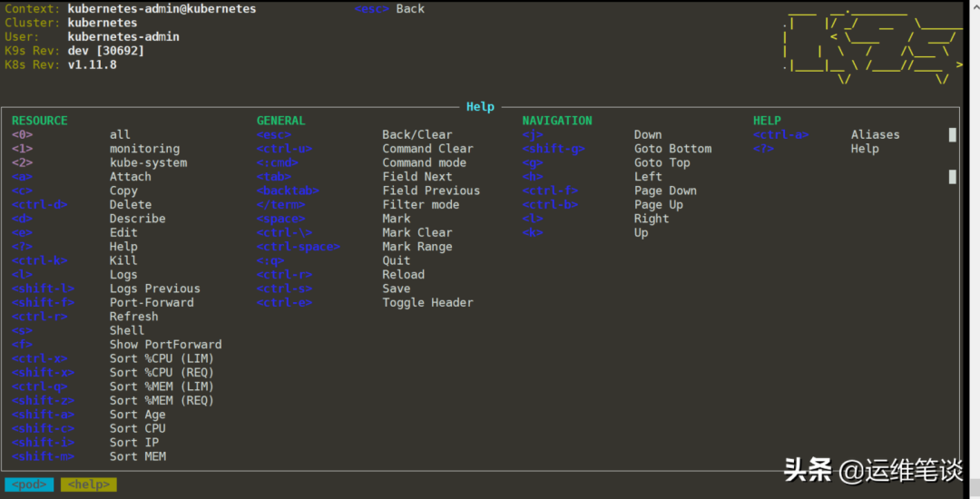This screenshot has width=980, height=499.
Task: Click the Show PortForward entry
Action: [x=166, y=345]
